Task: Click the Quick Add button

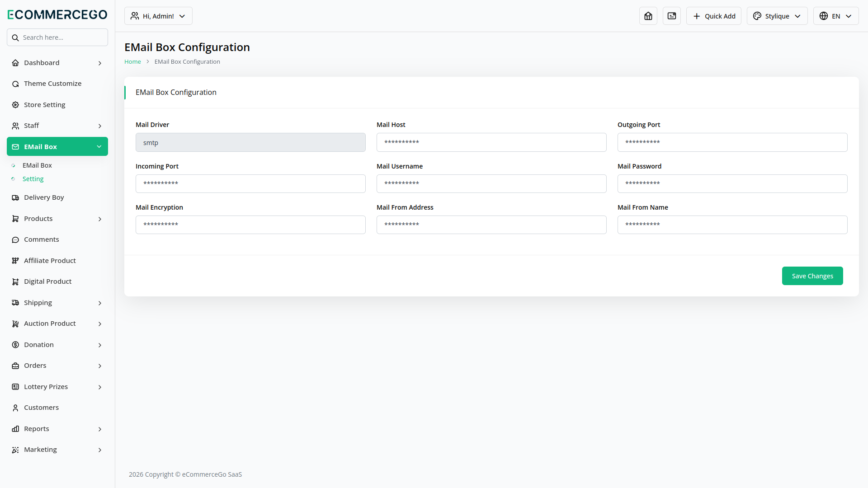Action: [x=714, y=16]
